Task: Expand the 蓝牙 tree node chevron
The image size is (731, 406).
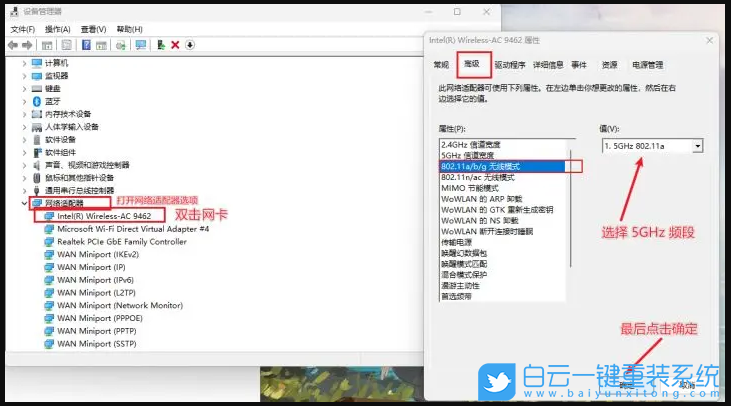Action: (24, 101)
